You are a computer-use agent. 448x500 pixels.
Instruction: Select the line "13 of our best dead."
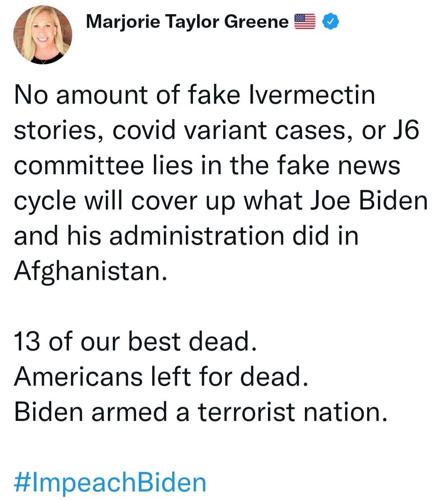point(135,342)
